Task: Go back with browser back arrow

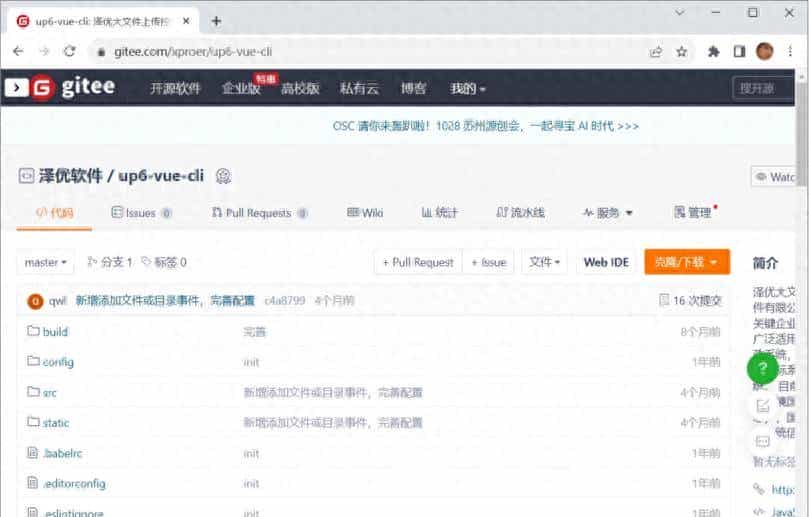Action: (18, 52)
